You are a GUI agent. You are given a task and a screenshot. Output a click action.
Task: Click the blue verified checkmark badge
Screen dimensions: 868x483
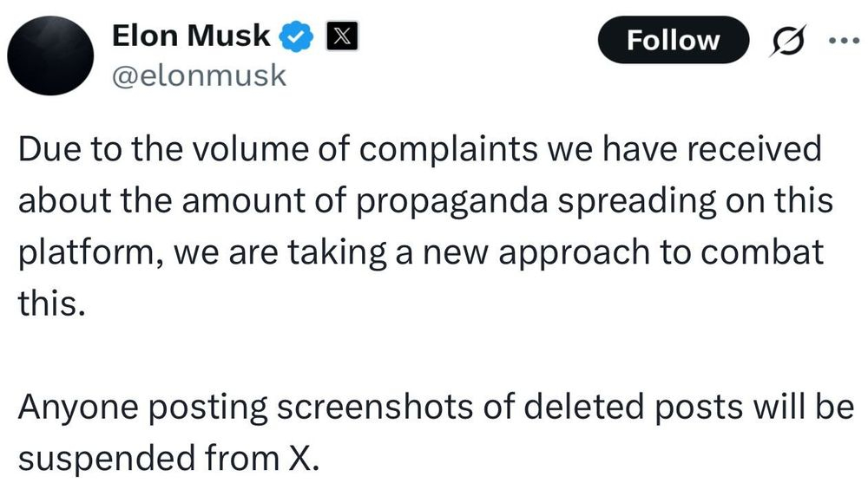296,36
